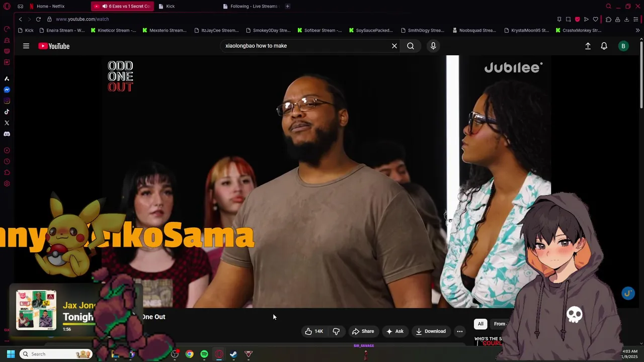The width and height of the screenshot is (644, 362).
Task: Click the Opera snapshot tool icon
Action: tap(568, 19)
